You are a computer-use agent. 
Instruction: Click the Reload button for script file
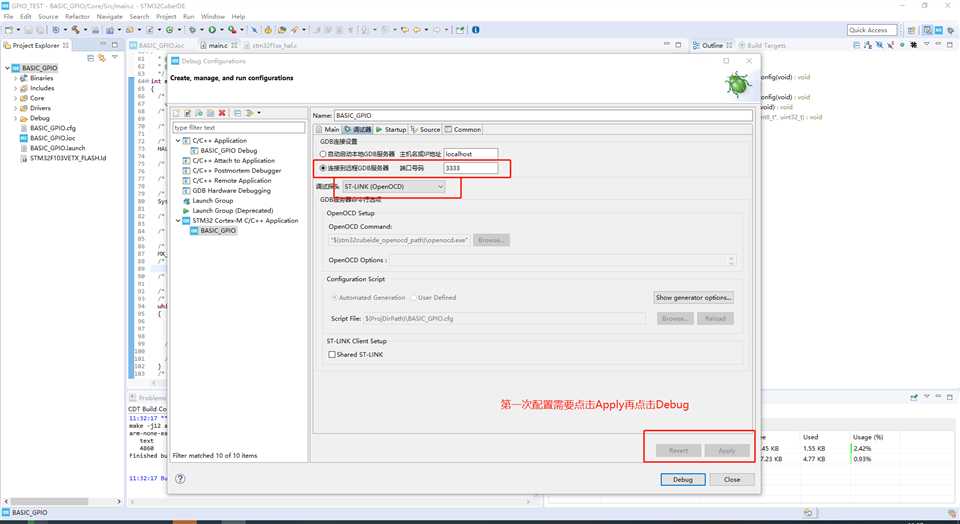coord(715,318)
